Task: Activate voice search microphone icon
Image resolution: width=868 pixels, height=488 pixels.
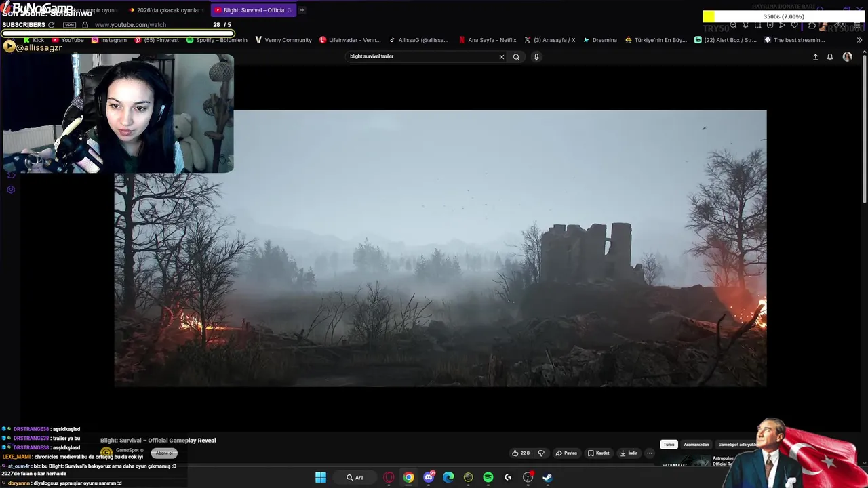Action: 536,57
